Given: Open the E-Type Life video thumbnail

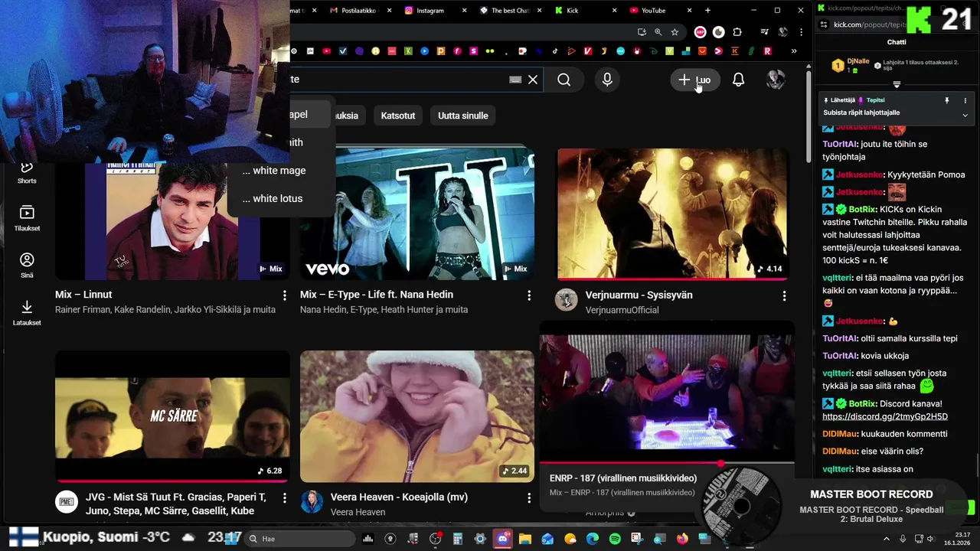Looking at the screenshot, I should click(x=417, y=214).
